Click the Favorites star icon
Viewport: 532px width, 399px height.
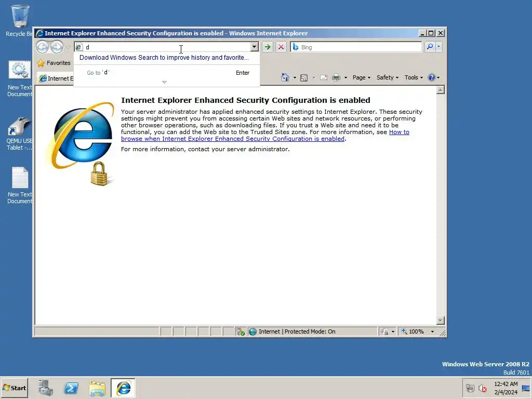point(41,63)
